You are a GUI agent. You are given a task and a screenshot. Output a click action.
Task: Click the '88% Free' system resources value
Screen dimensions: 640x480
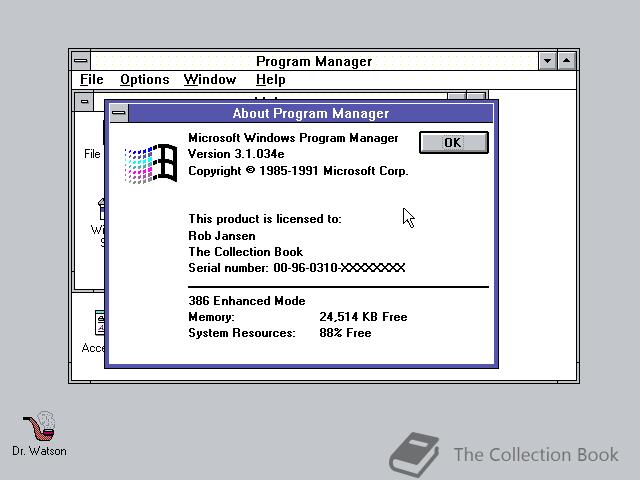345,333
